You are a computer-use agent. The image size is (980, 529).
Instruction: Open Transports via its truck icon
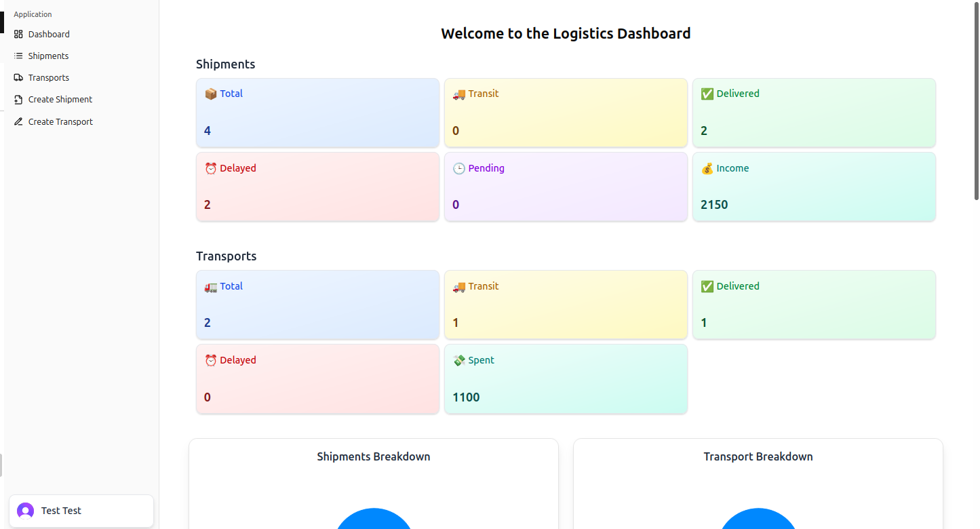[18, 77]
